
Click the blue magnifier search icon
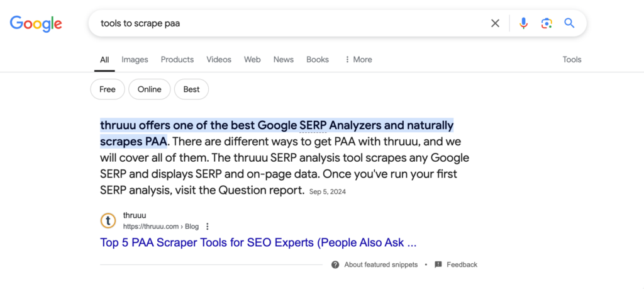[x=569, y=23]
